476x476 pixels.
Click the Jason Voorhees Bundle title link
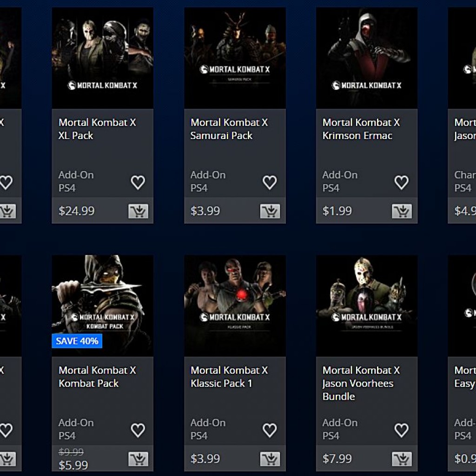tap(361, 383)
